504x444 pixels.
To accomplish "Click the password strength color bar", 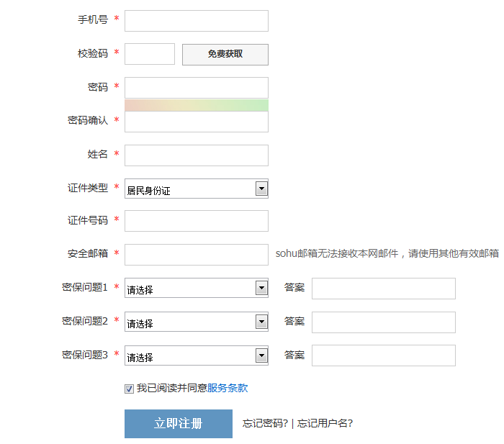I will pos(196,106).
